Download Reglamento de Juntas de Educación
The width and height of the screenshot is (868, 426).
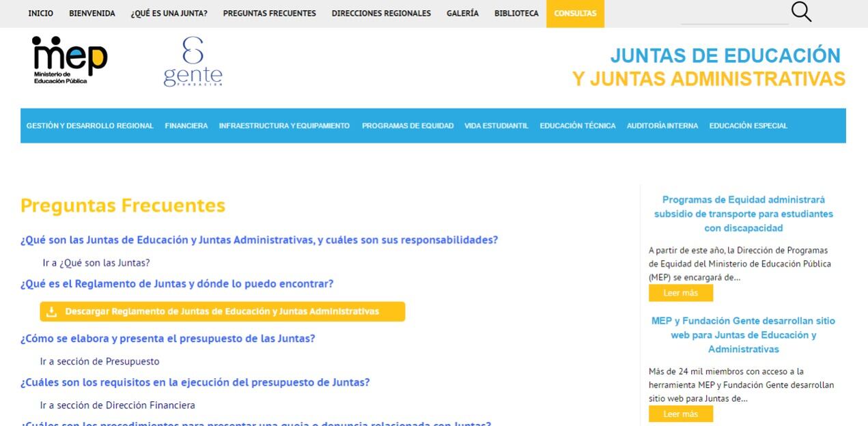[222, 312]
